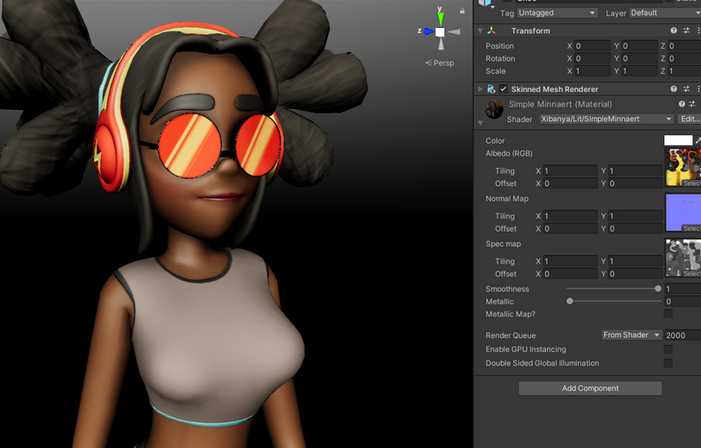Collapse the Transform component foldout
Screen dimensions: 701x448
click(x=480, y=31)
